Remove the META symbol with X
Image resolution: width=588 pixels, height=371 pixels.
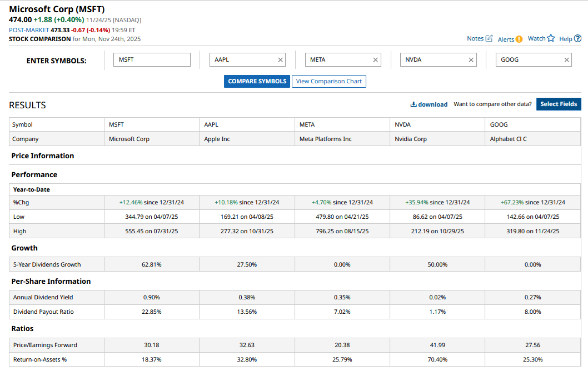(x=376, y=60)
